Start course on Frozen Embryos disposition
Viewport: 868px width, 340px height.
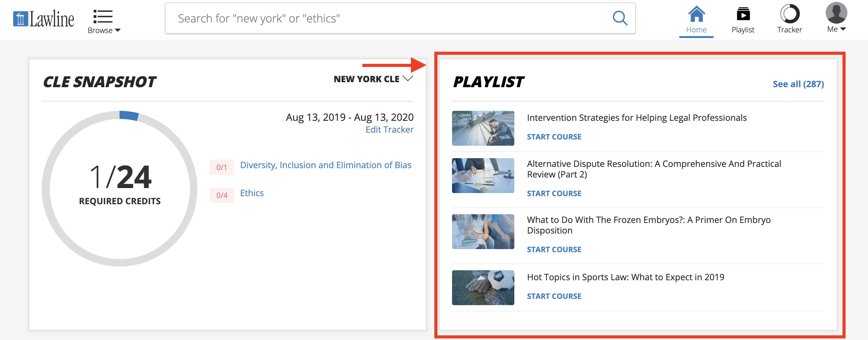coord(554,249)
